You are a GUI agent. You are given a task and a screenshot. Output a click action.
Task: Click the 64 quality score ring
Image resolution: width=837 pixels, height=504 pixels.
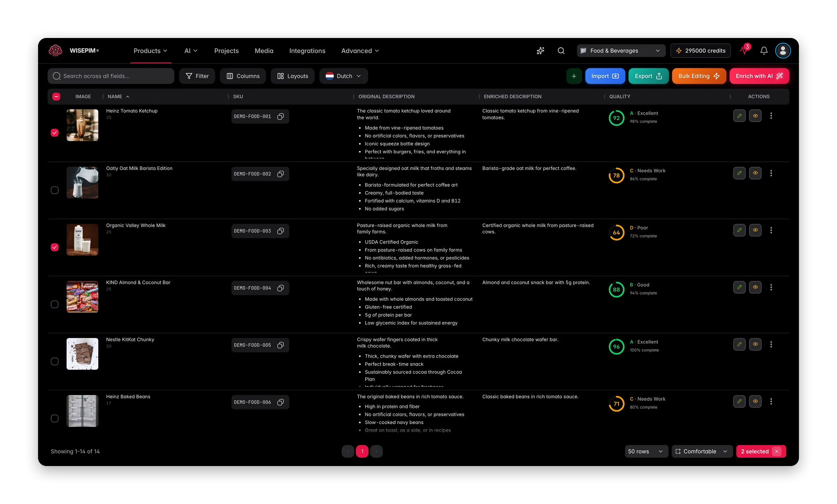(616, 233)
